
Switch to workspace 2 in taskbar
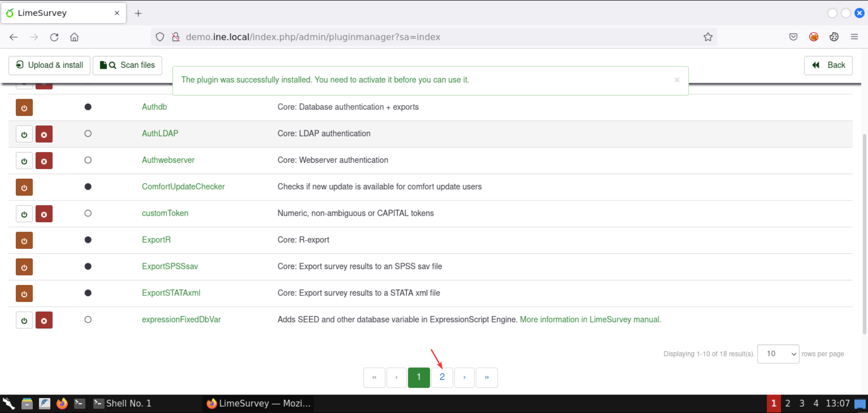coord(788,404)
